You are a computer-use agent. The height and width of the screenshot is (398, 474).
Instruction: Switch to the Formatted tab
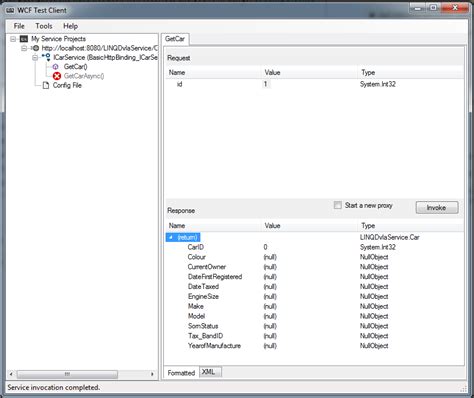[x=181, y=373]
